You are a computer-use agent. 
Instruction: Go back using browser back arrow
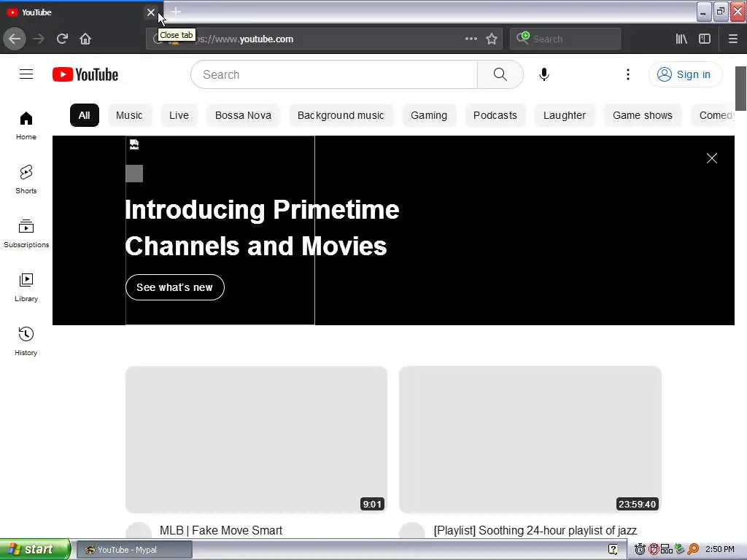pos(15,39)
